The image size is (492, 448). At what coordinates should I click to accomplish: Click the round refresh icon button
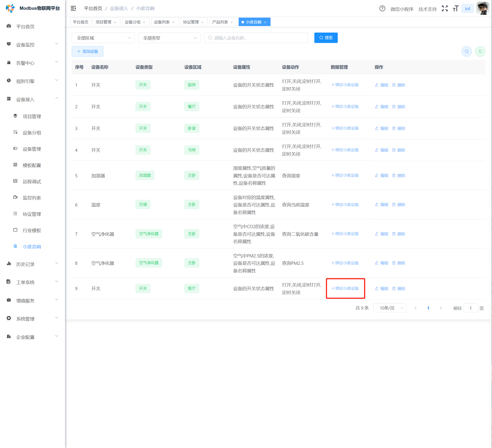tap(480, 51)
